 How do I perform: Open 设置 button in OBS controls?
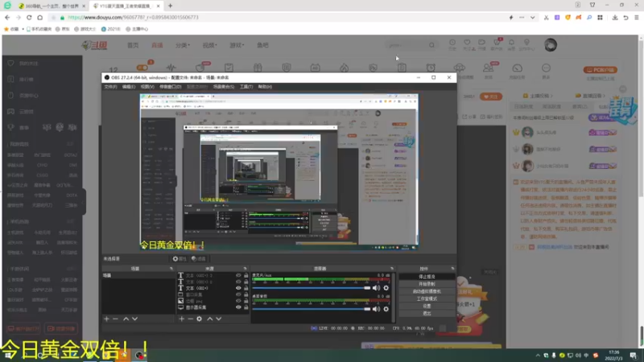point(427,306)
